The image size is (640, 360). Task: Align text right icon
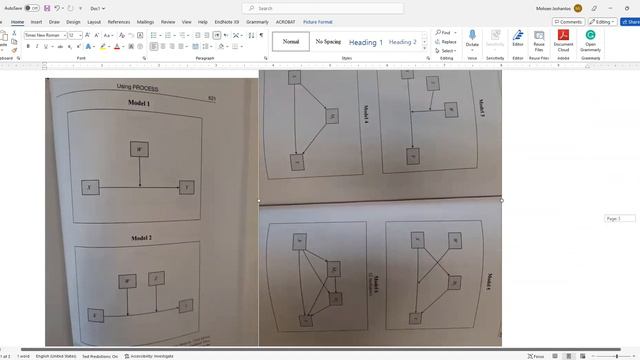pyautogui.click(x=172, y=47)
